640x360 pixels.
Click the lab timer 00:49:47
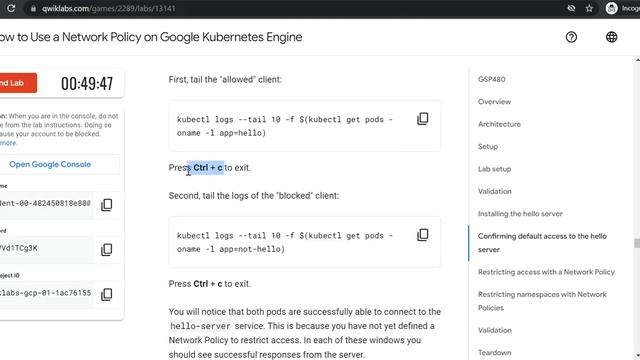tap(87, 84)
